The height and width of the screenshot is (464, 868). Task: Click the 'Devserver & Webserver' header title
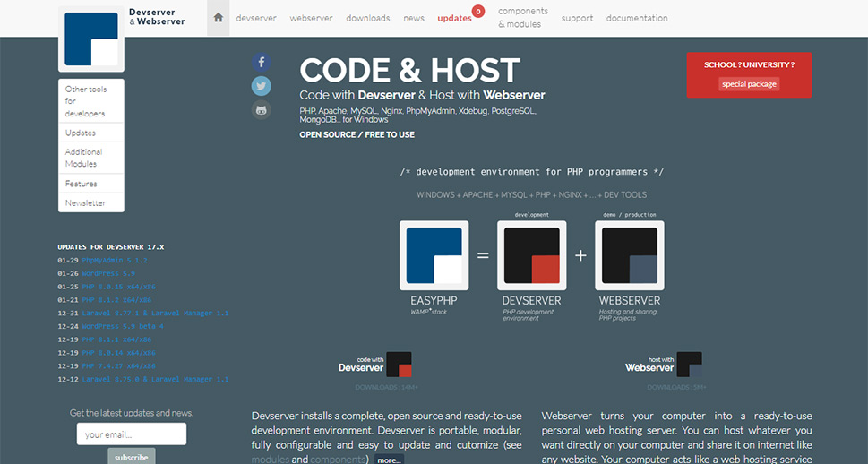(x=157, y=17)
